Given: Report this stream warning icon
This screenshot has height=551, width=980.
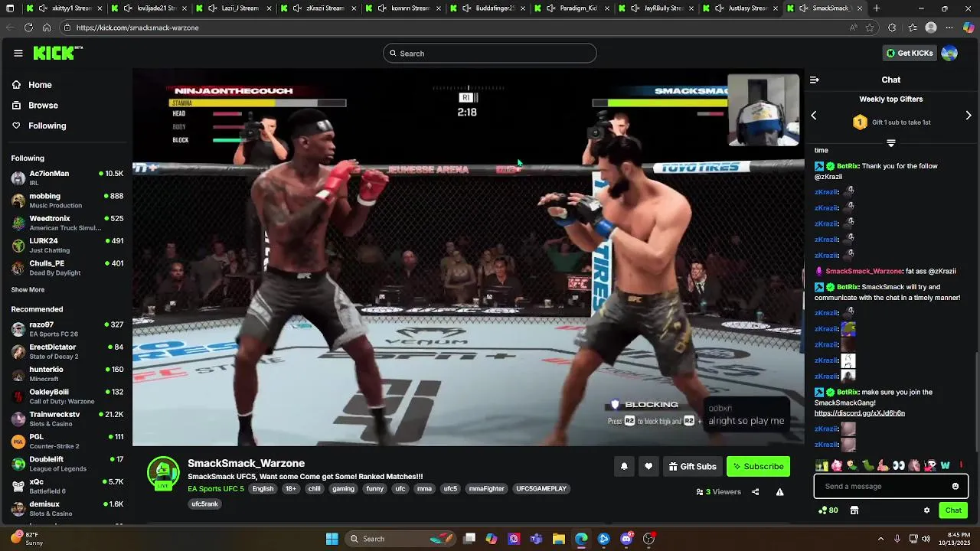Looking at the screenshot, I should [x=779, y=492].
